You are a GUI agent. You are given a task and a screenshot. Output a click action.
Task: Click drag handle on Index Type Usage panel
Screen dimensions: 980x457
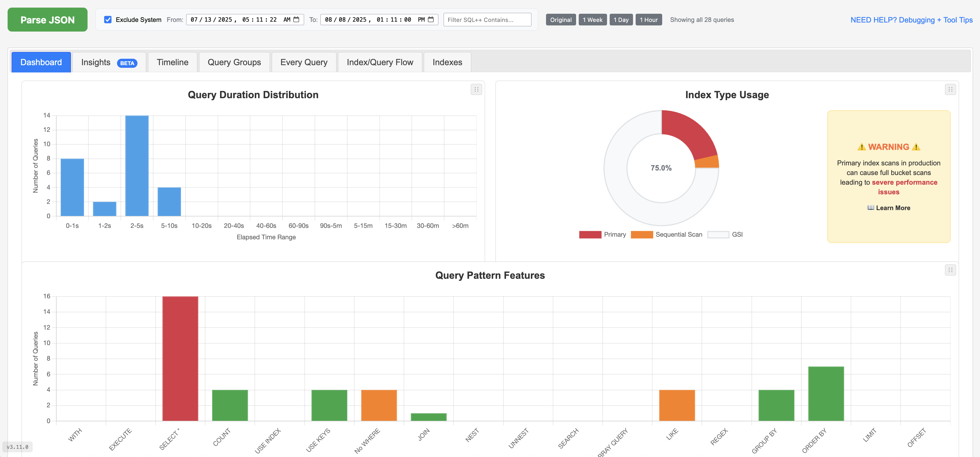[x=950, y=89]
